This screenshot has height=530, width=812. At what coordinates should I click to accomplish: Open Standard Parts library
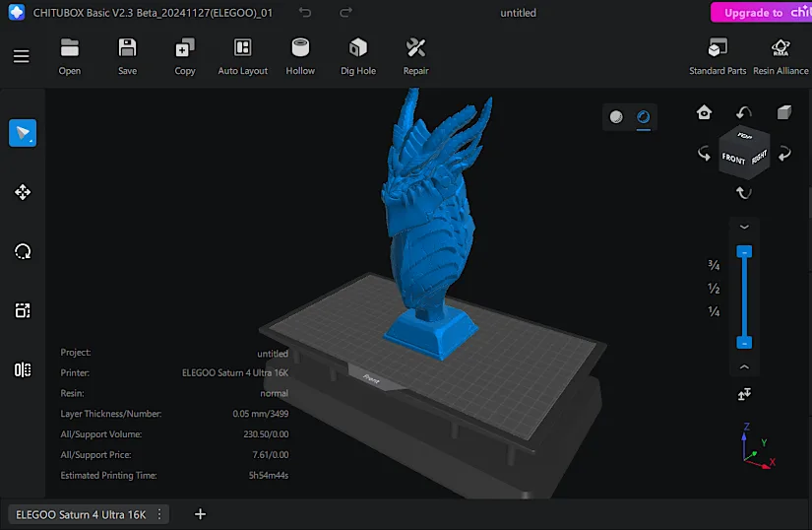pyautogui.click(x=718, y=56)
